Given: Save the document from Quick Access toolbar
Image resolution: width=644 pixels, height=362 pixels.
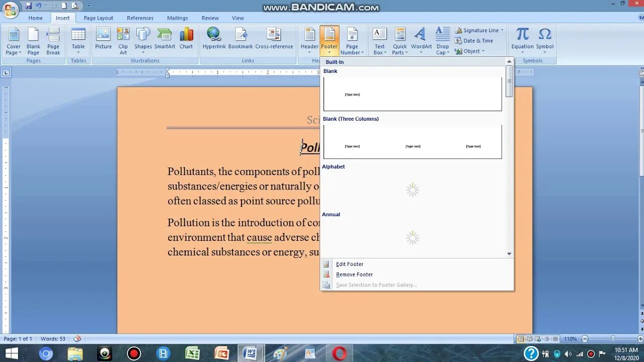Looking at the screenshot, I should click(x=28, y=6).
